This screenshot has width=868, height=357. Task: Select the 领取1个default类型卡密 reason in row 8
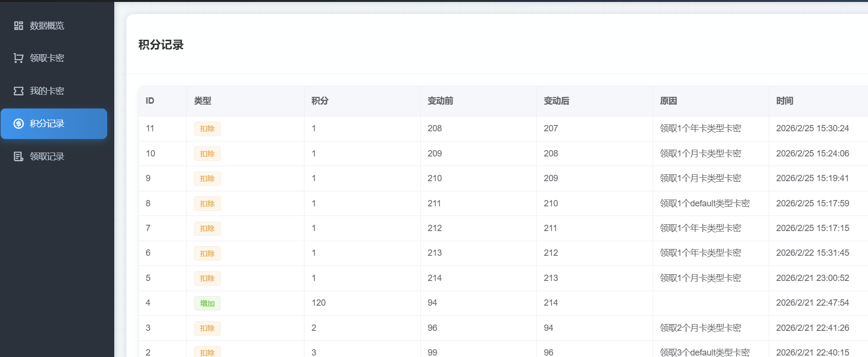(x=704, y=203)
